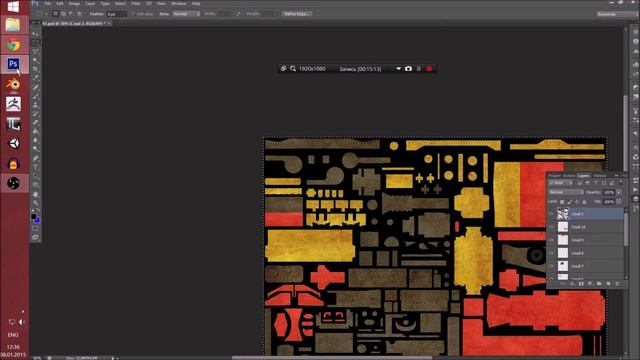
Task: Open the Edit menu
Action: coord(60,3)
